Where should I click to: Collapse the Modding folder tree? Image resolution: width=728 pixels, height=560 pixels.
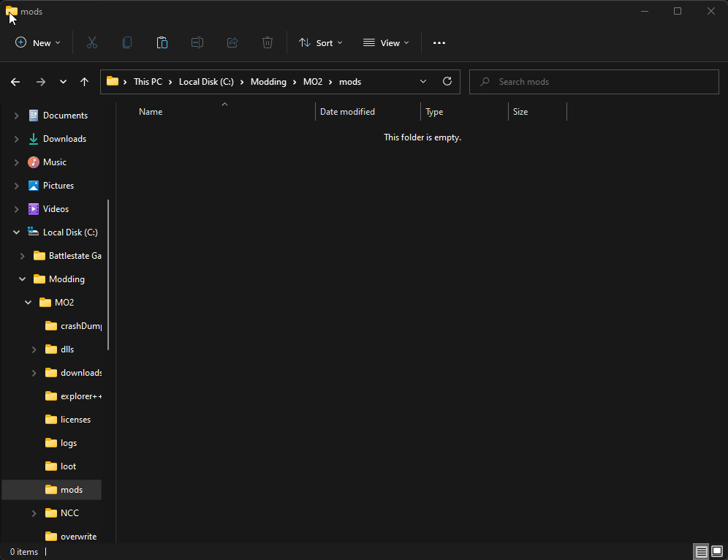pos(21,279)
